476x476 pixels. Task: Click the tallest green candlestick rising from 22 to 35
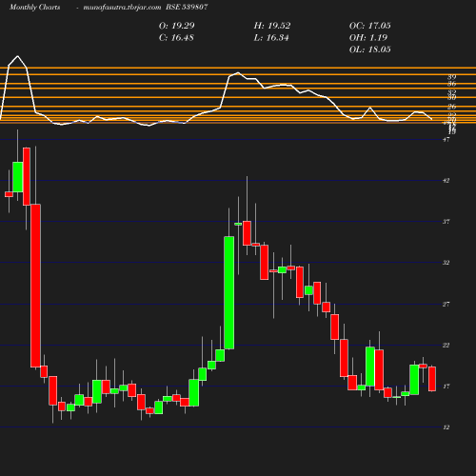pos(229,292)
